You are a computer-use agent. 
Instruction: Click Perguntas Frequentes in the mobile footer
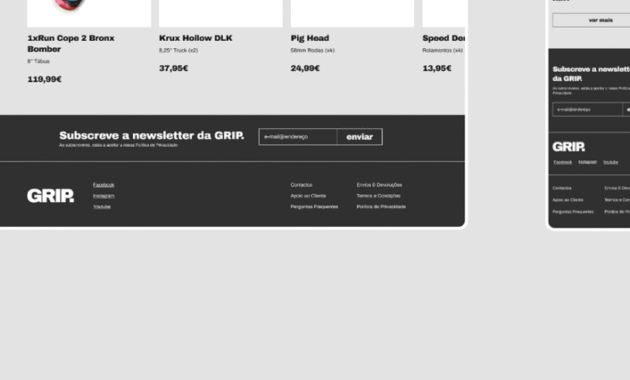click(573, 211)
